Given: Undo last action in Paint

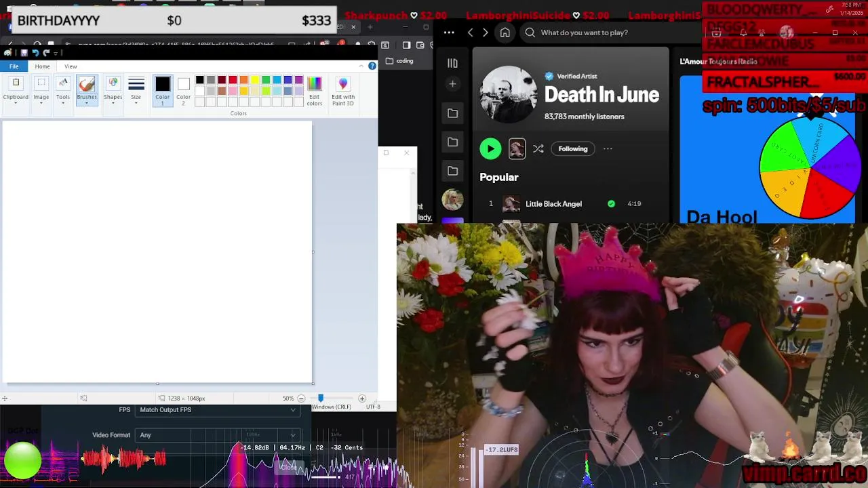Looking at the screenshot, I should point(35,53).
